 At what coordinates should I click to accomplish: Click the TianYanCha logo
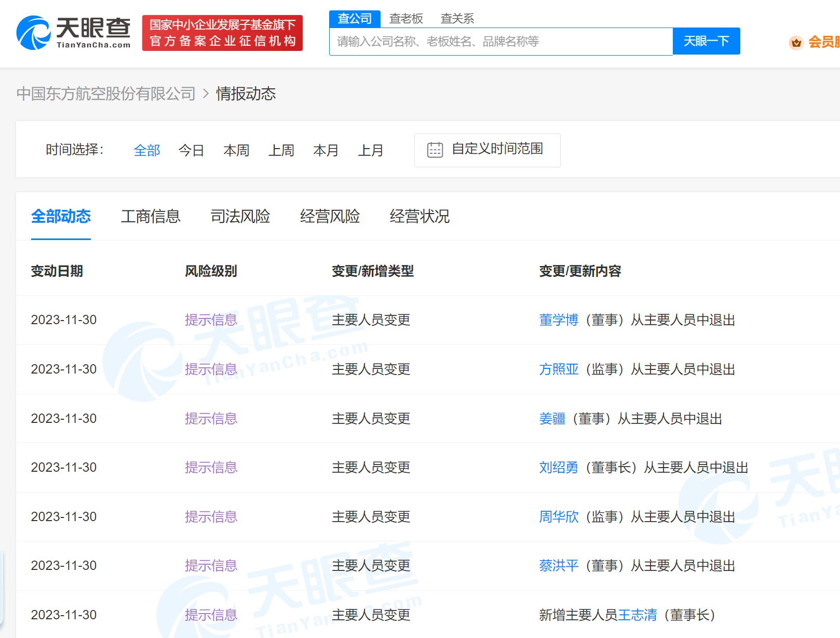click(x=73, y=33)
